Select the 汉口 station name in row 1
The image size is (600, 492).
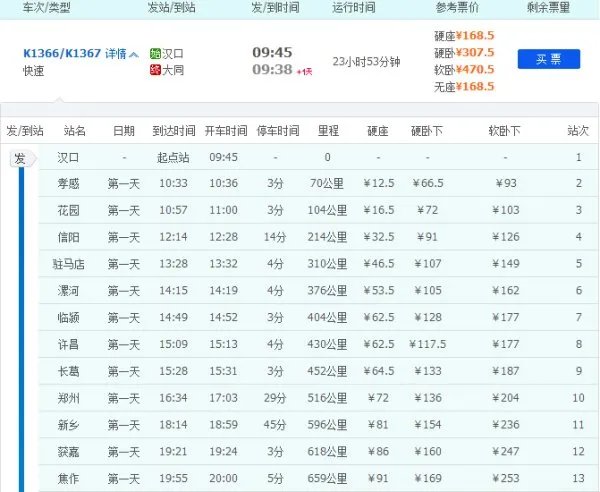pyautogui.click(x=68, y=157)
